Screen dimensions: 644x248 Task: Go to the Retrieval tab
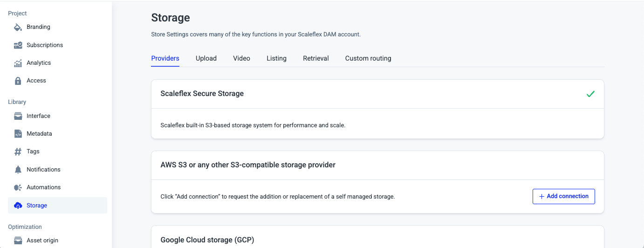click(x=315, y=58)
